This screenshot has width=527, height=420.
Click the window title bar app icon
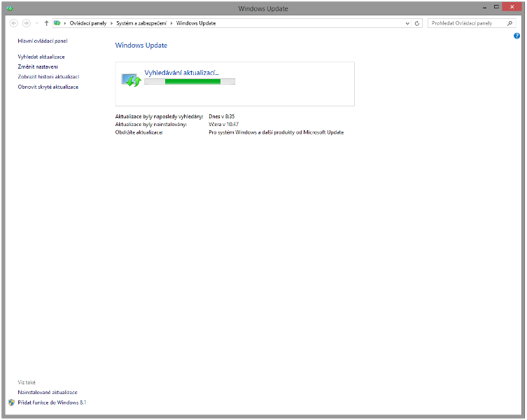(9, 8)
